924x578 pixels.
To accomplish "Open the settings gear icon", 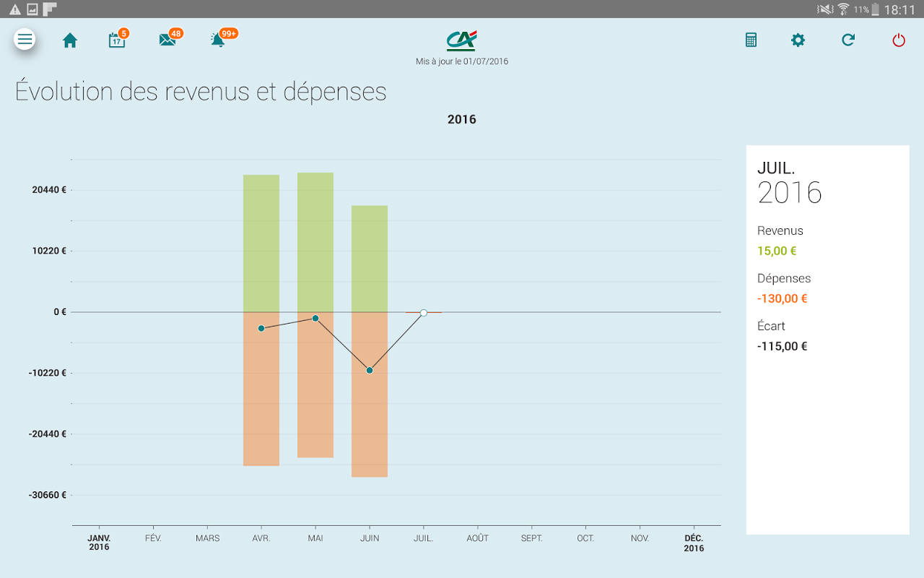I will coord(798,40).
